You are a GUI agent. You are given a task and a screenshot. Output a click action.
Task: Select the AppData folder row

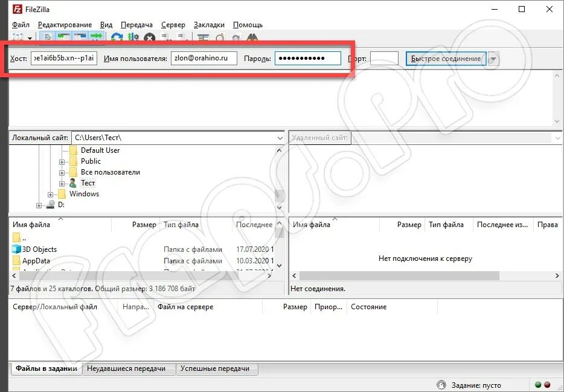143,261
